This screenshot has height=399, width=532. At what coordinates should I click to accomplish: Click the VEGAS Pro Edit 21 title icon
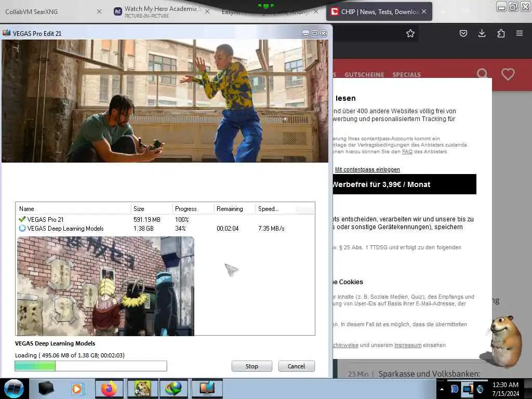click(6, 33)
